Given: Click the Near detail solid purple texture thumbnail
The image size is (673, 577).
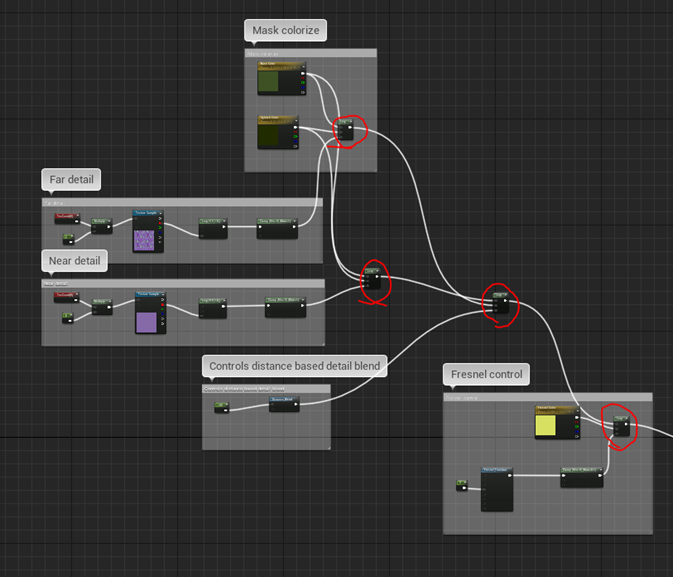Looking at the screenshot, I should 146,322.
